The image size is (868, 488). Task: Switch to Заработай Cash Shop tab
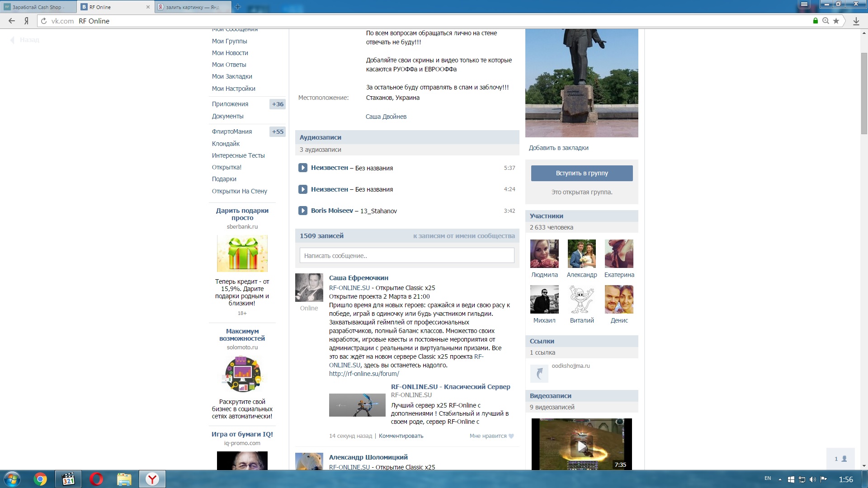[x=38, y=7]
